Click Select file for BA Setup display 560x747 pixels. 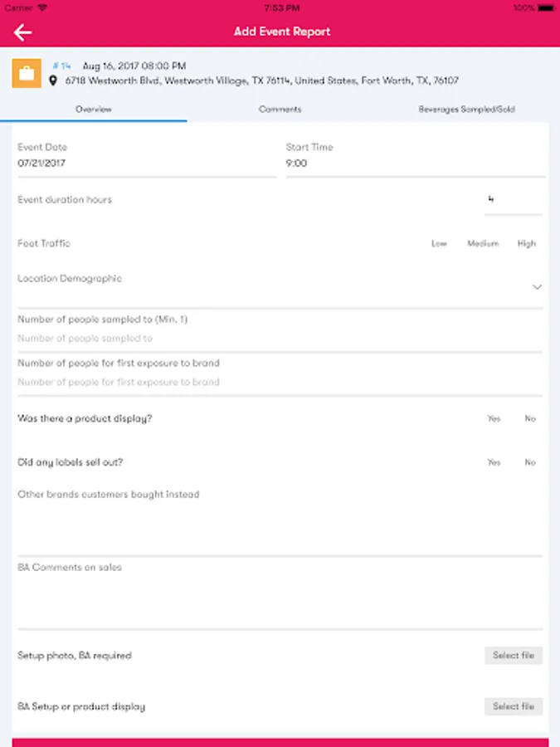pos(514,707)
